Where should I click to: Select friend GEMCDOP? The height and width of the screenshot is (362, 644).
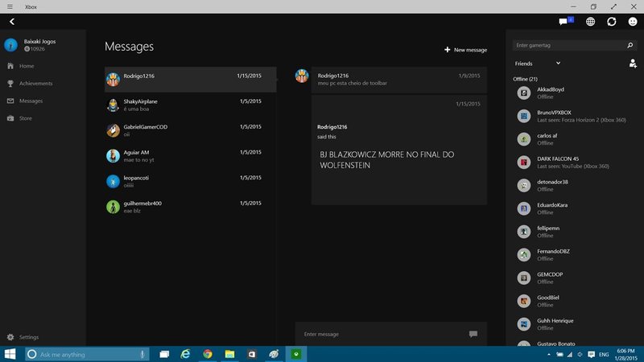(574, 278)
